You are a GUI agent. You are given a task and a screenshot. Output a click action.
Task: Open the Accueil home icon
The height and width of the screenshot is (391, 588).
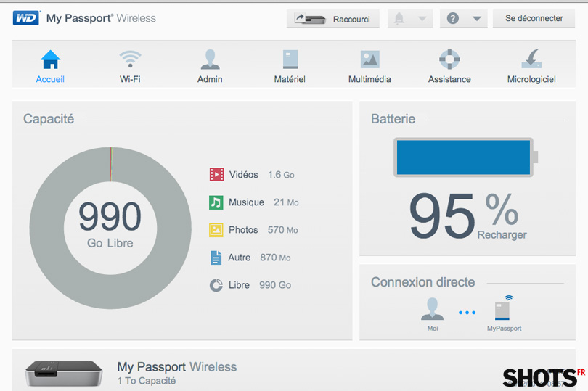(50, 59)
